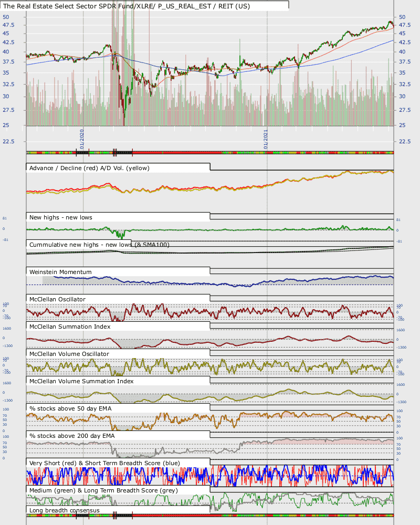Click the color-coded consensus strip under price chart
Image resolution: width=420 pixels, height=525 pixels.
210,153
